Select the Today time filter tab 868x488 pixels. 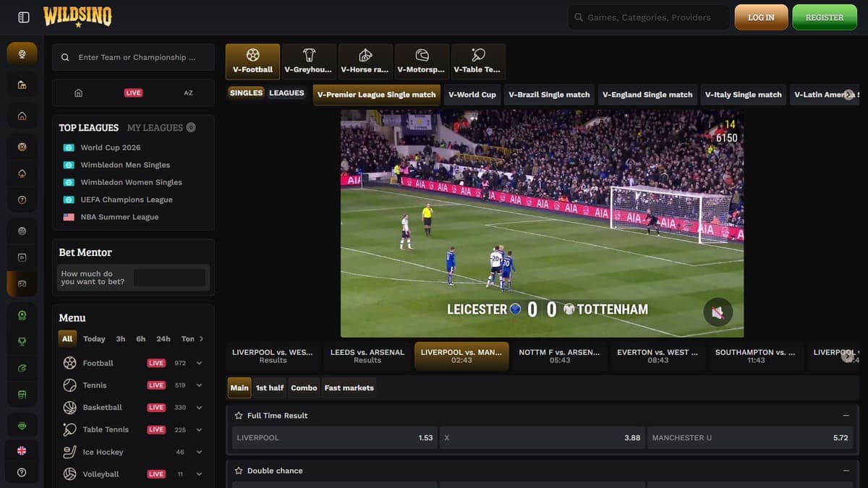pos(94,338)
